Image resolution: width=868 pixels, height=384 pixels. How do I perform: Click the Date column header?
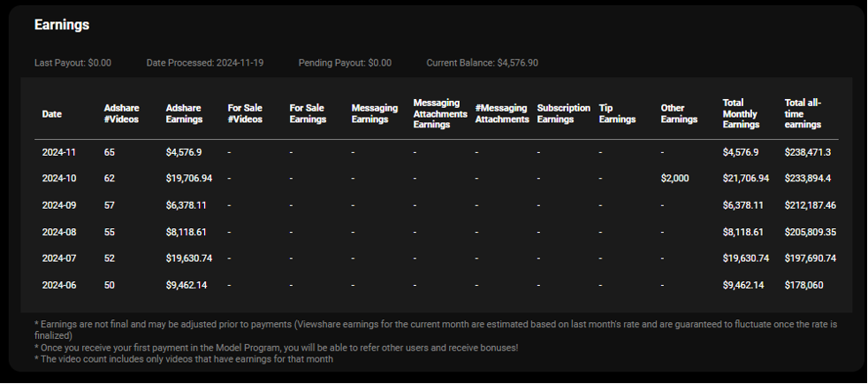click(52, 114)
